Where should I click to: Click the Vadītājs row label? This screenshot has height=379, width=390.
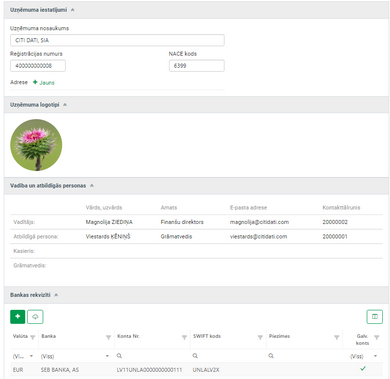(24, 222)
